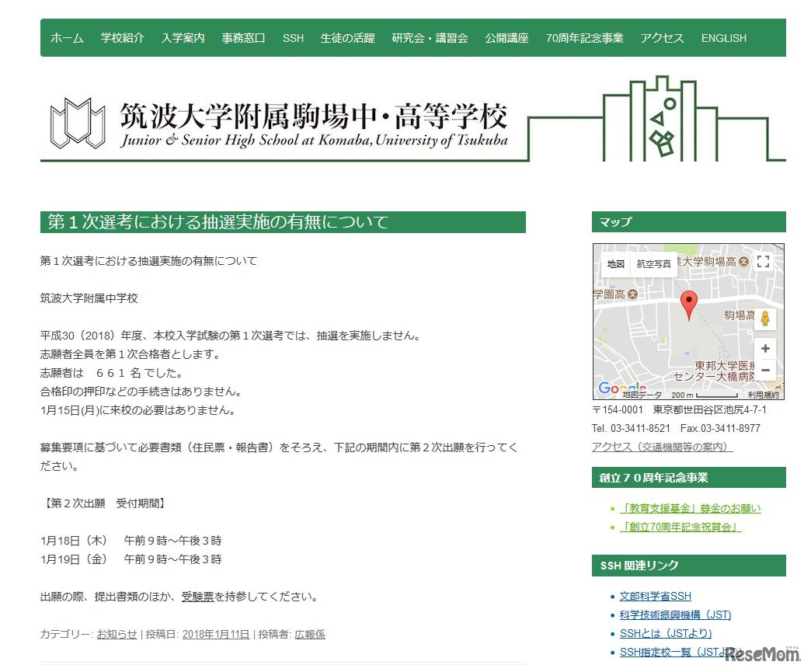Screen dimensions: 811x672
Task: Open 「創立70周年記念祝賀会」link
Action: (680, 528)
